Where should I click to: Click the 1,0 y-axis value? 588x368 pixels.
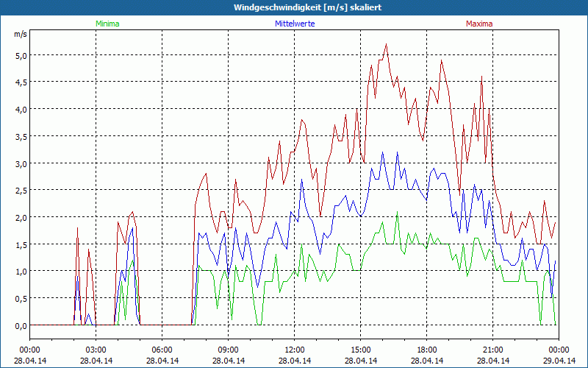pos(21,272)
